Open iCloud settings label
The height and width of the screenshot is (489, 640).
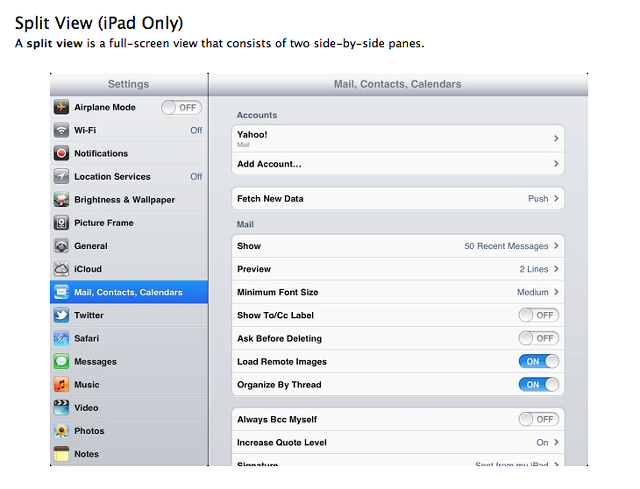point(88,269)
